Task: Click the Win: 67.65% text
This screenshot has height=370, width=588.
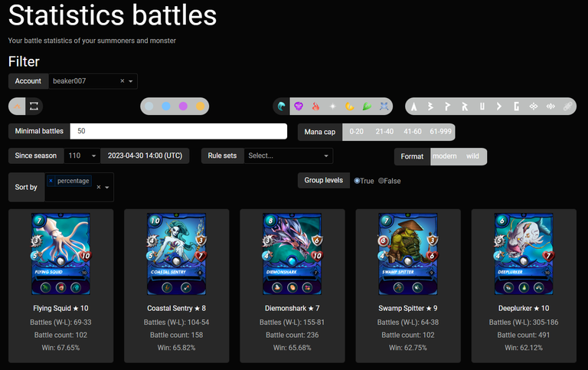Action: [60, 348]
